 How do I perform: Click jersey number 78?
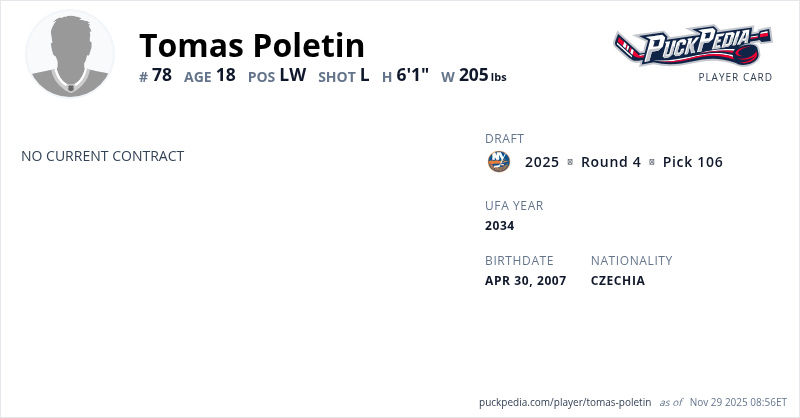click(x=162, y=75)
